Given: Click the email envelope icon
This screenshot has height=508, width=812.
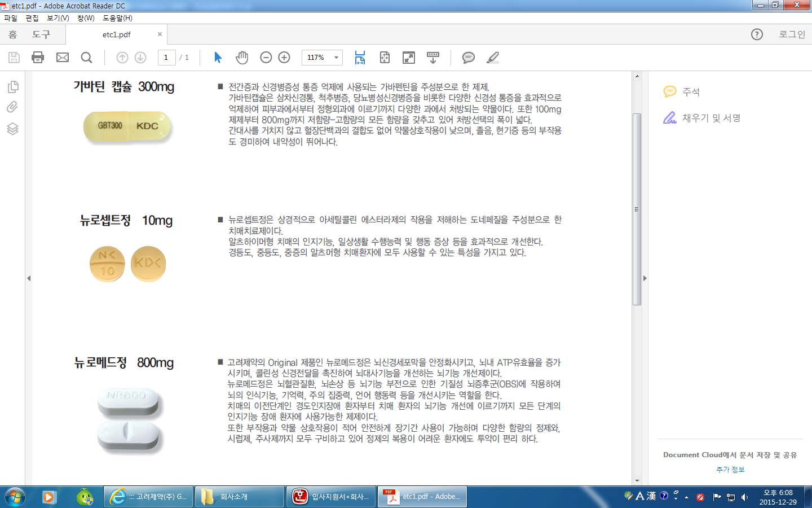Looking at the screenshot, I should [x=63, y=58].
